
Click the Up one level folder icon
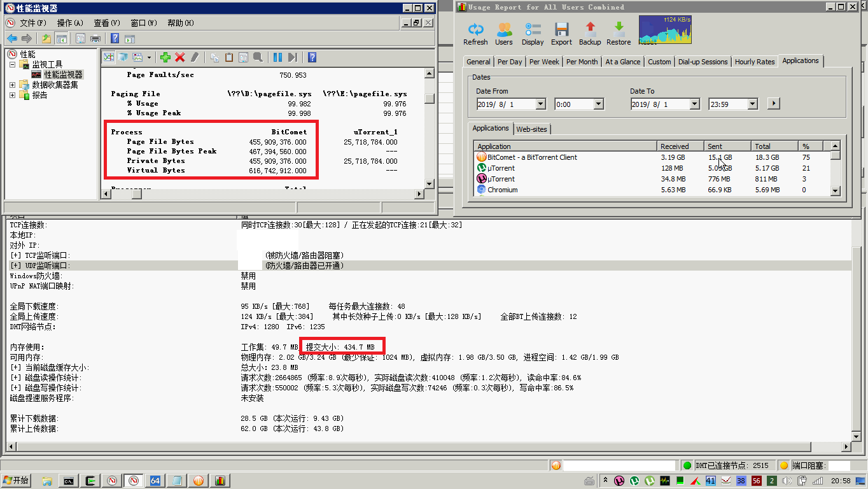click(46, 38)
